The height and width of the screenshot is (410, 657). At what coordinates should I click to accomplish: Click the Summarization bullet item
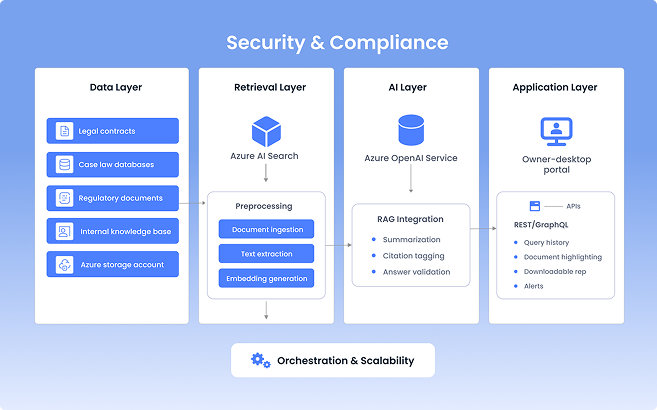413,240
